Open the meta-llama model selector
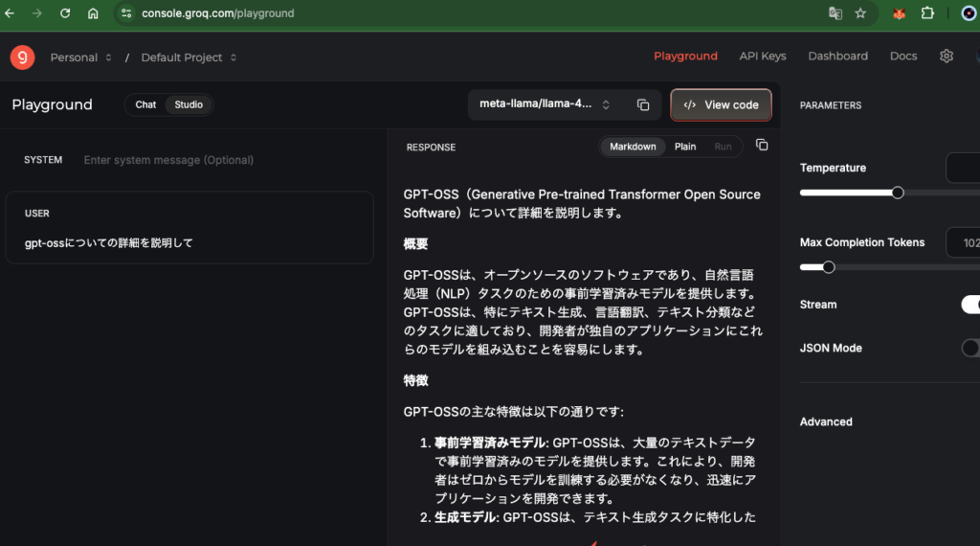This screenshot has height=546, width=980. [545, 104]
